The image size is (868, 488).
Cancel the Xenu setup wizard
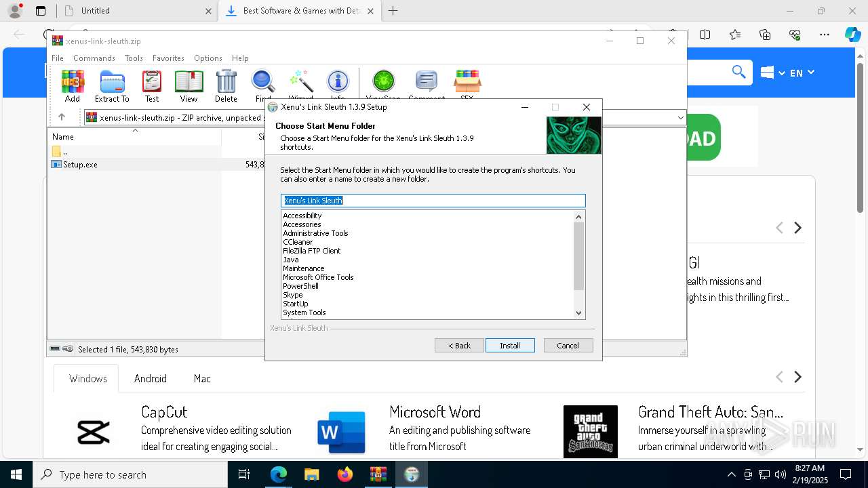click(x=568, y=346)
